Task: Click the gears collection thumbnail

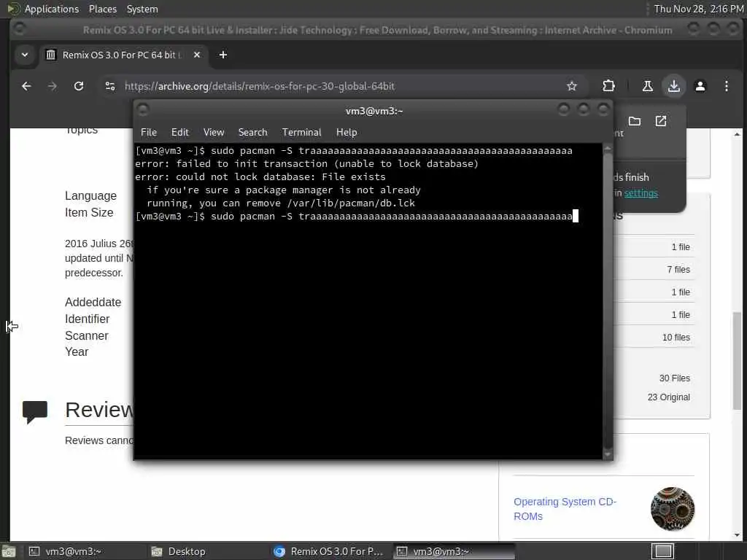Action: (x=673, y=508)
